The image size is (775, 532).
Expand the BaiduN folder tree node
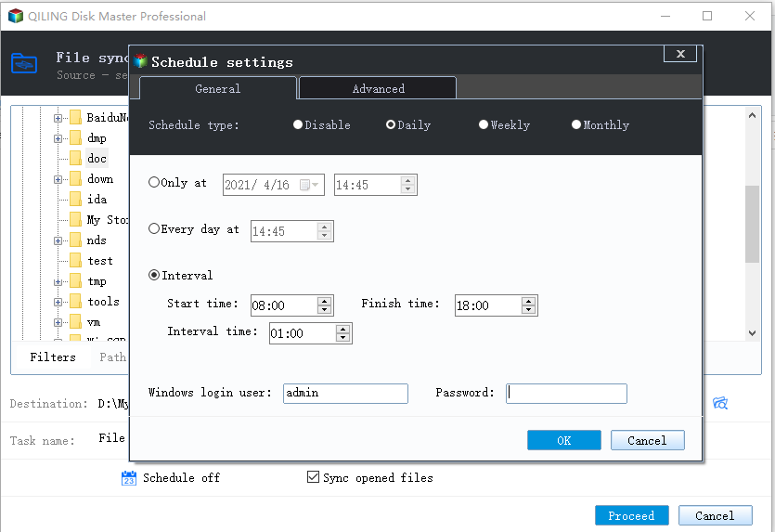(58, 118)
